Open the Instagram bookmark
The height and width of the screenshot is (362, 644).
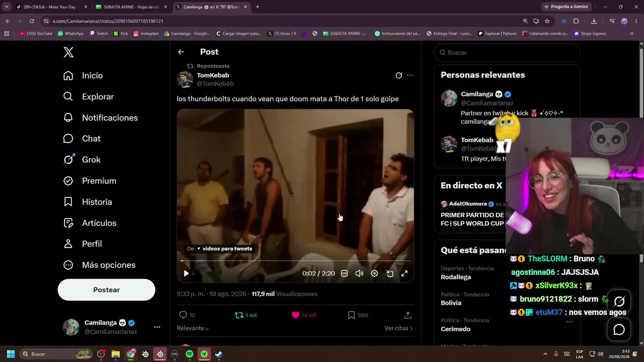click(x=146, y=34)
